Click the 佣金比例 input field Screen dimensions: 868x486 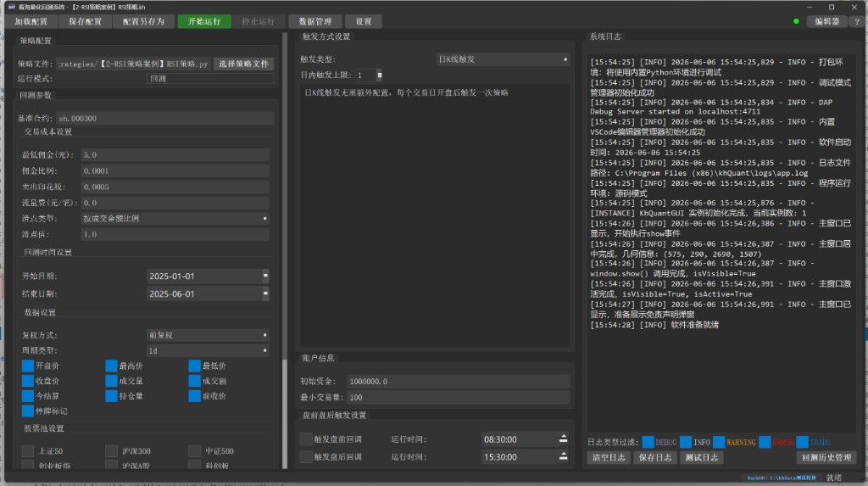click(175, 170)
